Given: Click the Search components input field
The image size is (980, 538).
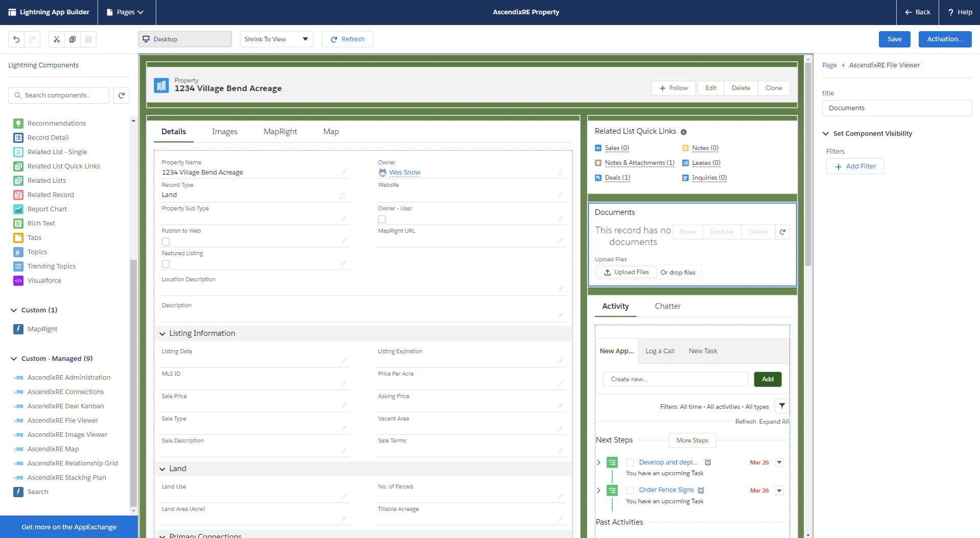Looking at the screenshot, I should 59,95.
